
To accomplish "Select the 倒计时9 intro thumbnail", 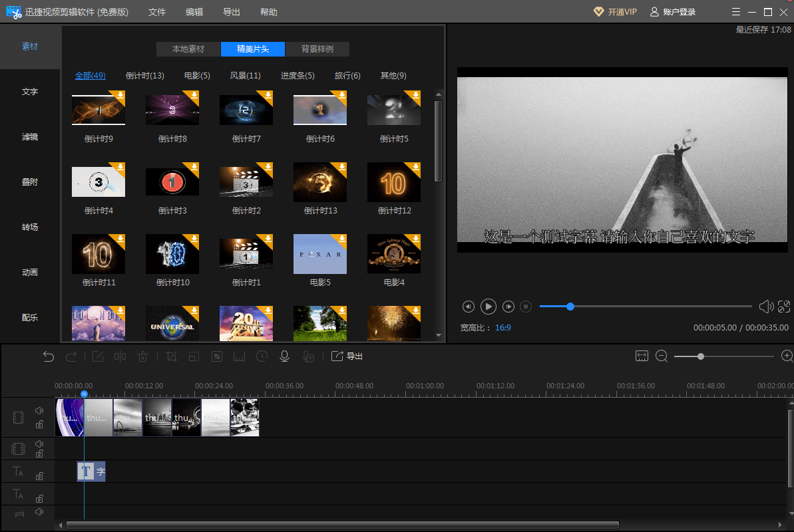I will pos(99,110).
